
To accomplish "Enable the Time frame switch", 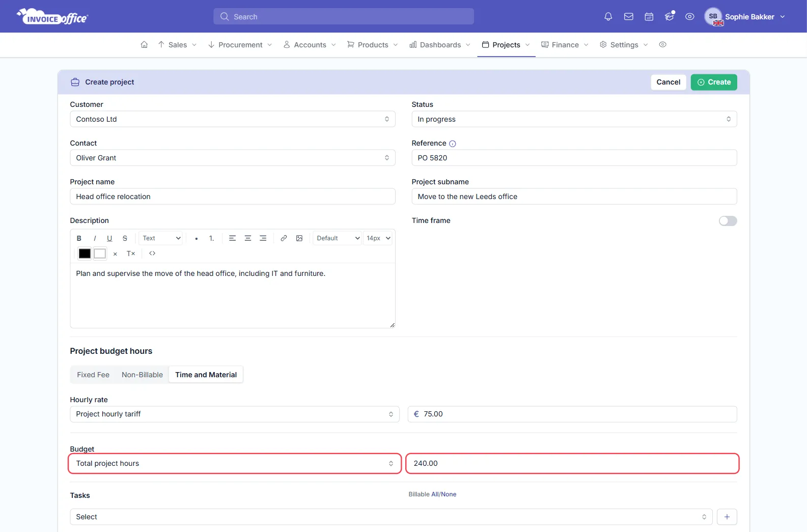I will pos(728,221).
